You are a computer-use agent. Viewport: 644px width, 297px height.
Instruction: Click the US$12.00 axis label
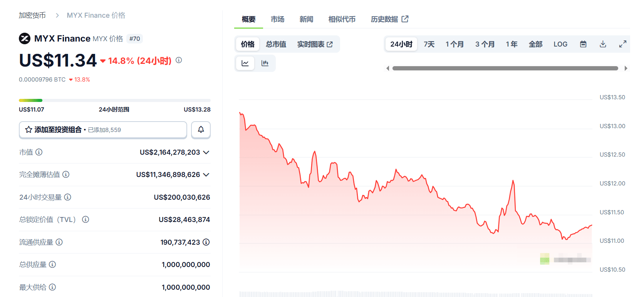[x=612, y=184]
